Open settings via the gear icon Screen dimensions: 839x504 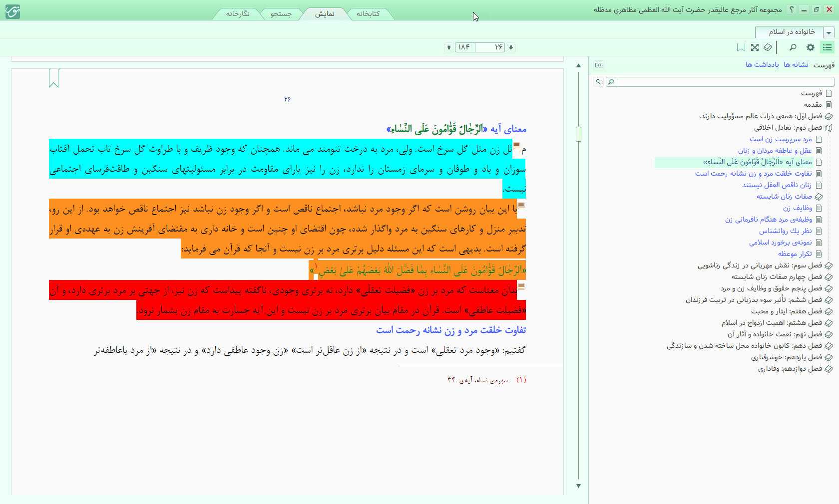tap(810, 47)
